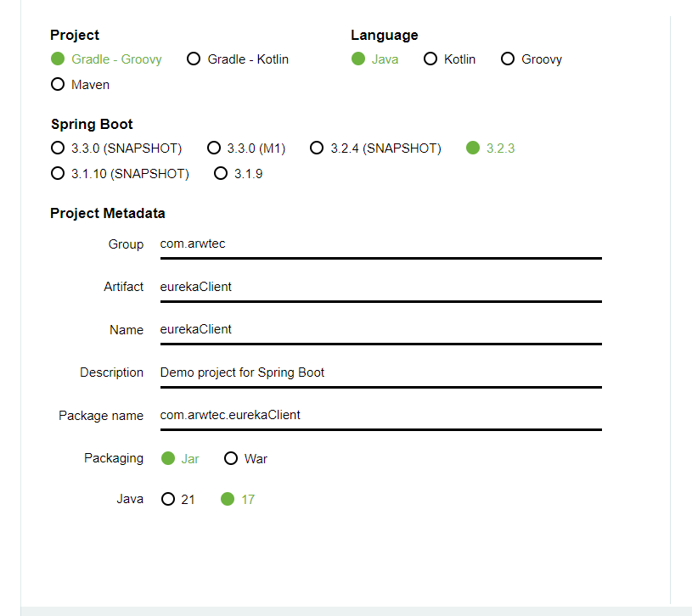Screen dimensions: 692x616
Task: Pick Java as the language
Action: click(358, 59)
